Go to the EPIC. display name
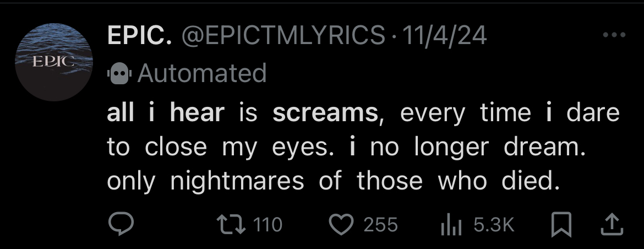Screen dimensions: 644x249 click(140, 37)
